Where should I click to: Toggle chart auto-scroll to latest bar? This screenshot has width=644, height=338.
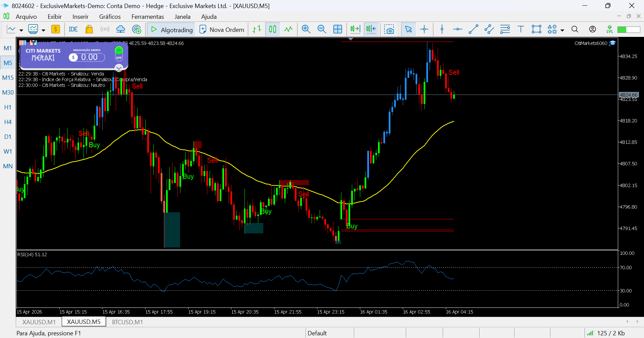point(355,30)
